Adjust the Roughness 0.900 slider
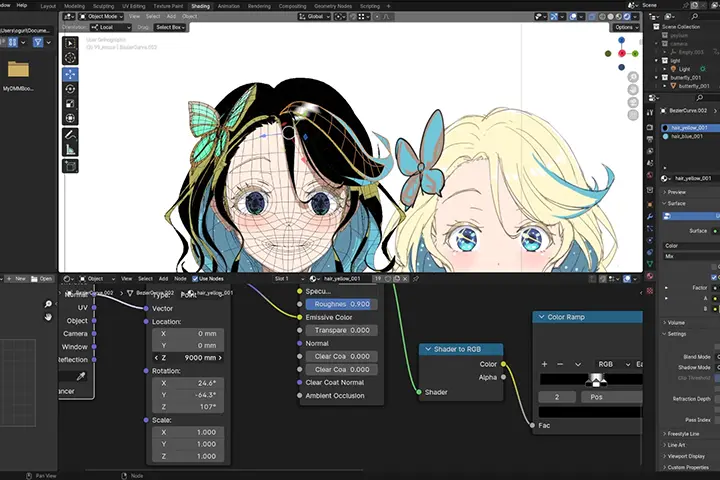 [x=342, y=304]
